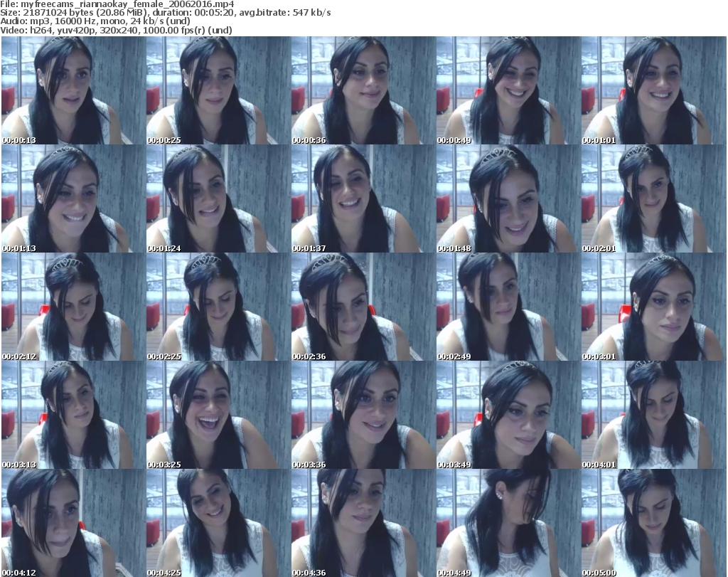Pick the preview frame at 00:02:36
Viewport: 728px width, 577px height.
(363, 307)
